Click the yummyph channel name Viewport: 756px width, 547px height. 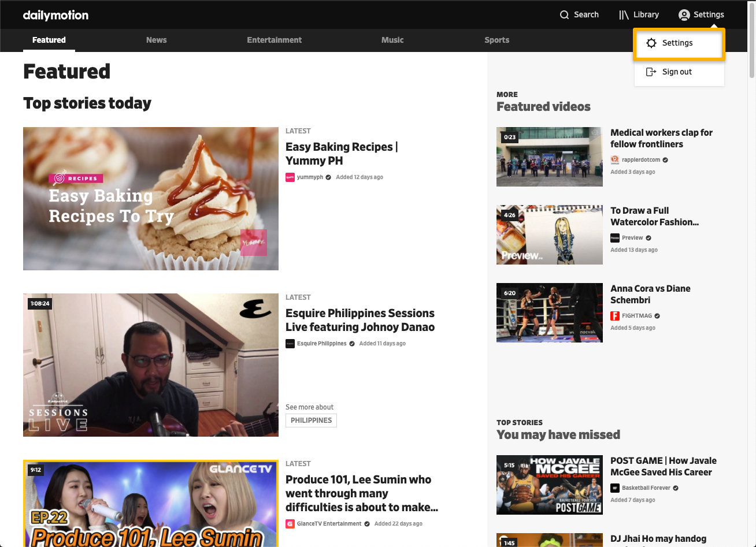tap(310, 177)
